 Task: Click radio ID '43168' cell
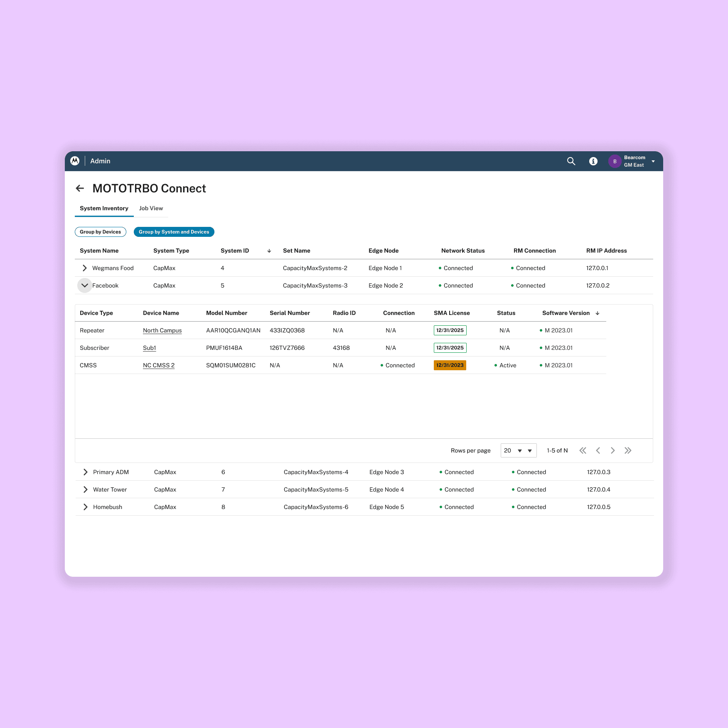point(341,348)
